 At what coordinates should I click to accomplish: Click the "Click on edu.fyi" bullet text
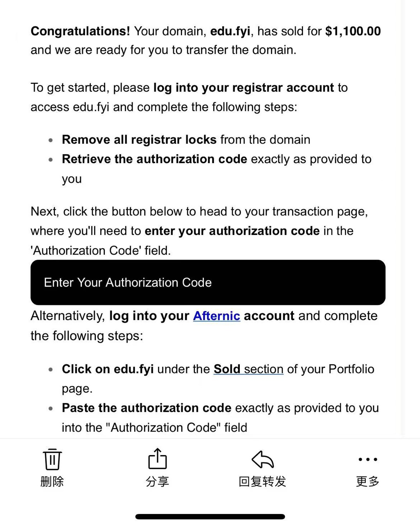pyautogui.click(x=108, y=369)
